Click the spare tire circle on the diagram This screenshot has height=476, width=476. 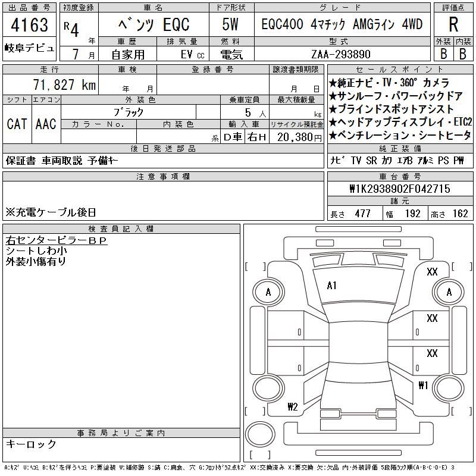[x=260, y=434]
